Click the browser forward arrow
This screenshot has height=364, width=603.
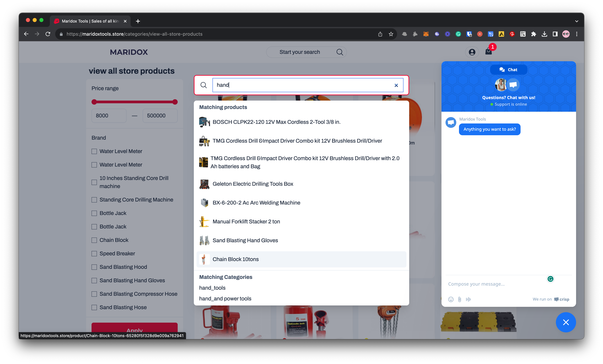click(37, 34)
